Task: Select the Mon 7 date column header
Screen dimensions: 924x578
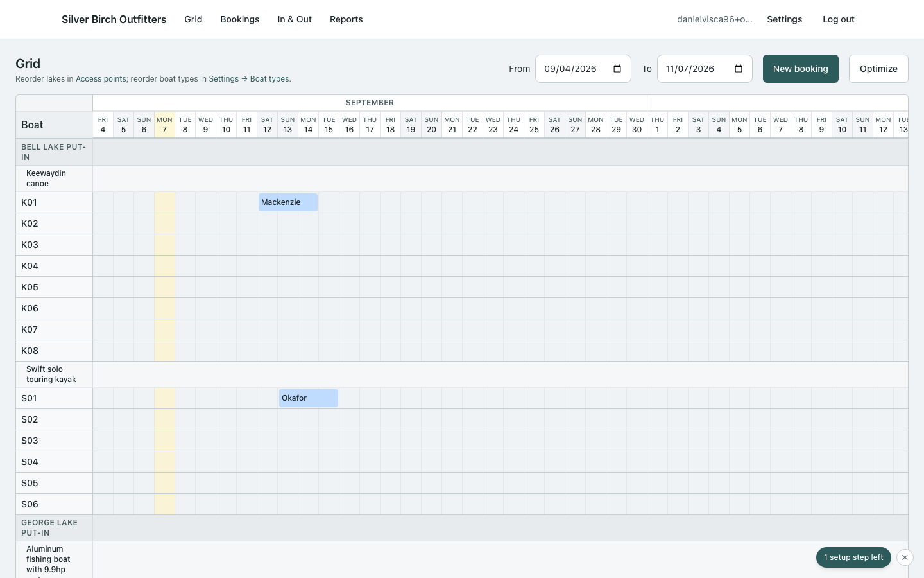Action: coord(165,125)
